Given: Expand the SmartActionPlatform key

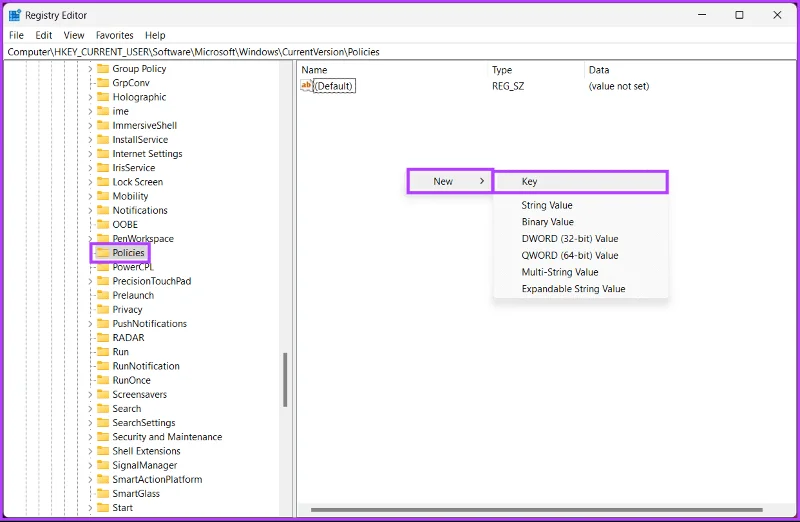Looking at the screenshot, I should (x=90, y=479).
